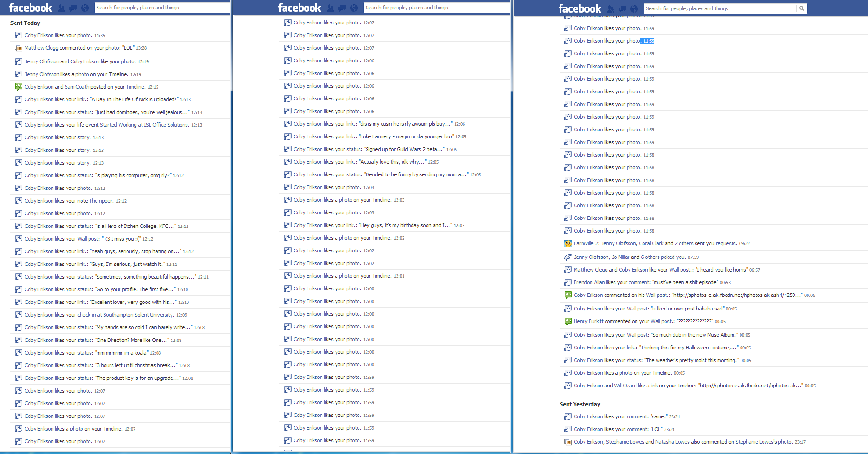Open 'requests' link in FarmVille 2 notification
This screenshot has height=454, width=868.
[x=726, y=243]
